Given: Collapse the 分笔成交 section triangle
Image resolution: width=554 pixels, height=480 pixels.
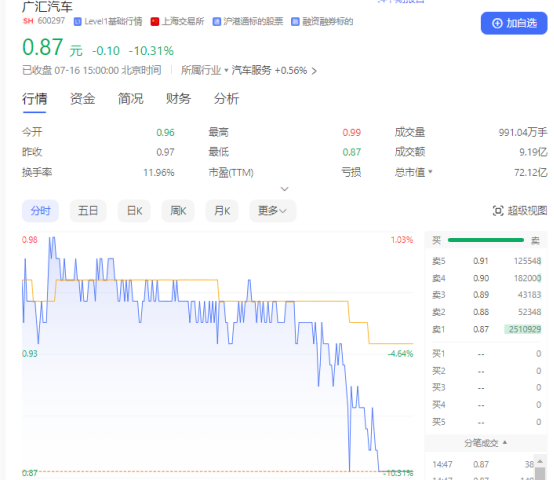Looking at the screenshot, I should point(505,442).
